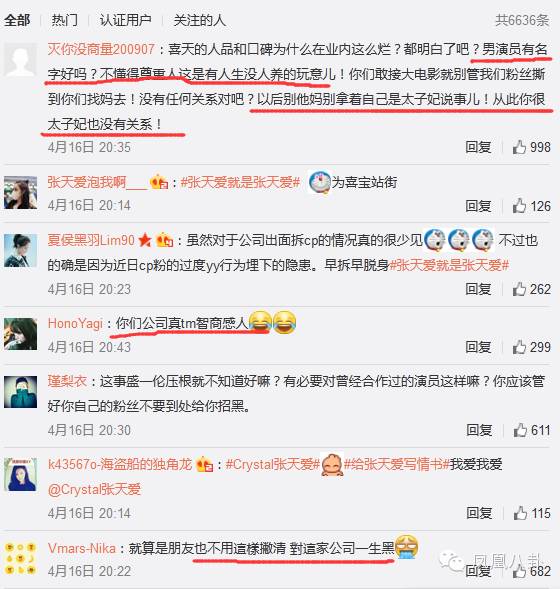
Task: Select the 认证用户 tab
Action: click(x=125, y=20)
